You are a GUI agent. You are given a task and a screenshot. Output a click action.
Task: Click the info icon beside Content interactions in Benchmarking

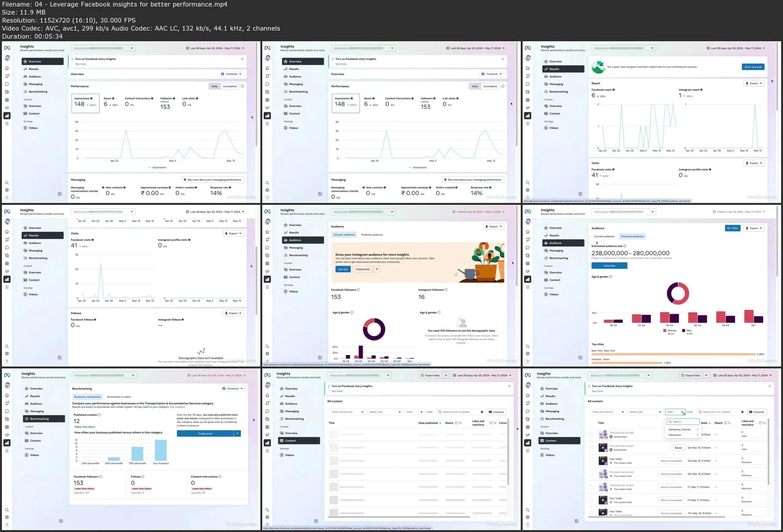pyautogui.click(x=220, y=477)
